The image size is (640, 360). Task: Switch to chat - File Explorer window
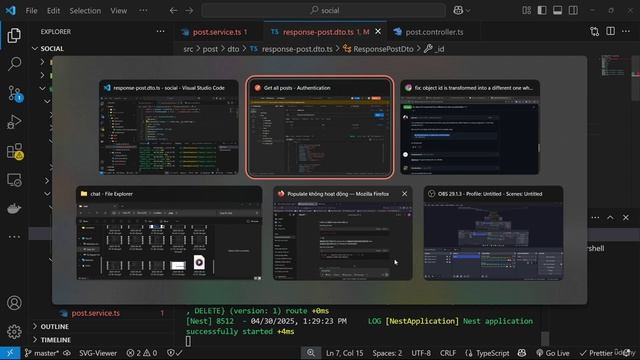(169, 233)
